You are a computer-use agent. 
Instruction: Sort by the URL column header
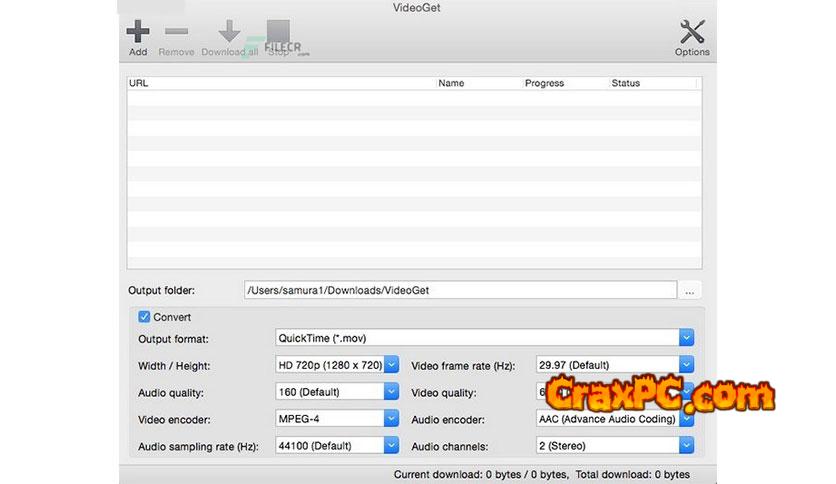(280, 83)
